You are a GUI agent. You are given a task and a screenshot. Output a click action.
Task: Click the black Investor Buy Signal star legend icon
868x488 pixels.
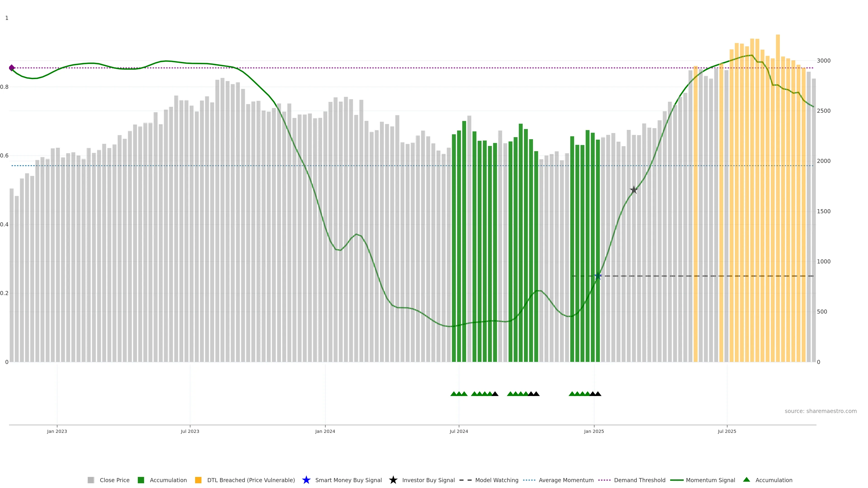393,480
